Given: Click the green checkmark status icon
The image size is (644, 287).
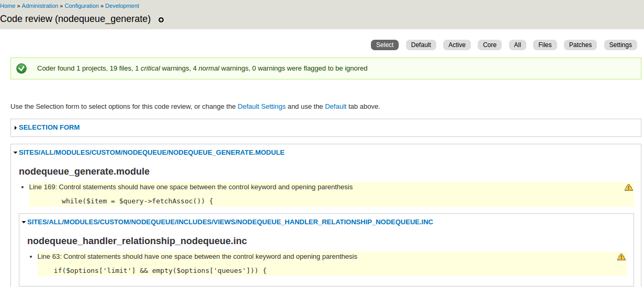Looking at the screenshot, I should pyautogui.click(x=21, y=68).
